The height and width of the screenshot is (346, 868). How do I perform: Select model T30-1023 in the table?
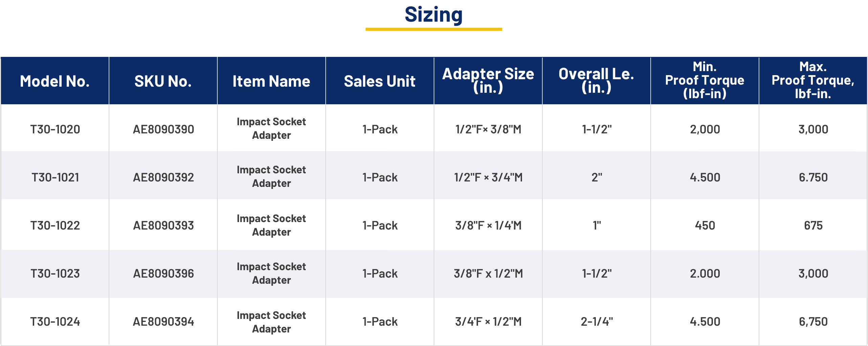[x=55, y=274]
